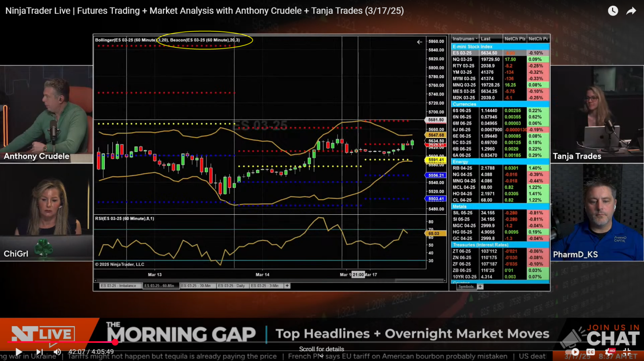Skip to the next video
644x361 pixels.
pyautogui.click(x=39, y=352)
